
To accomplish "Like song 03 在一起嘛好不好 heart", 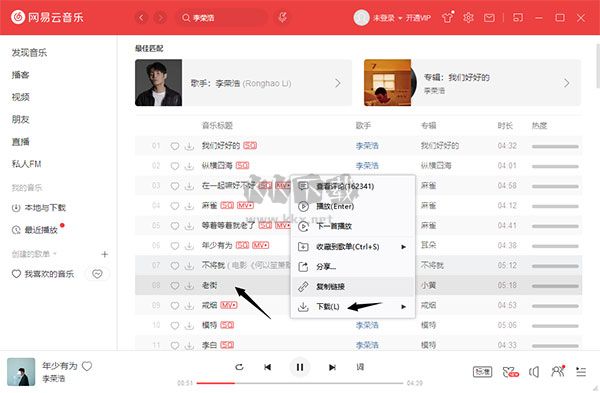I will coord(174,186).
